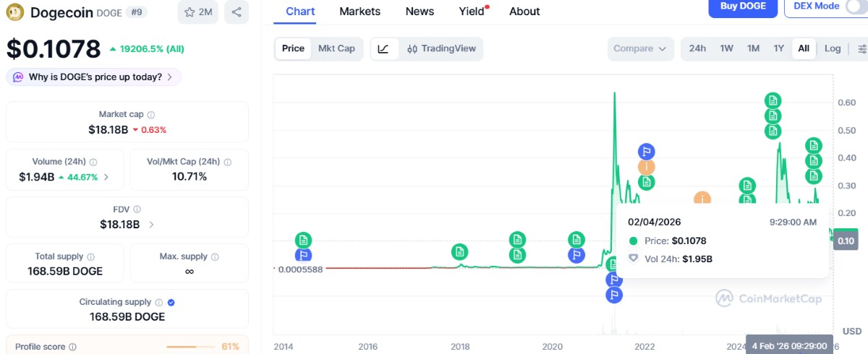Click the topmost green marker near the 0.60 level
Screen dimensions: 868x354
(x=773, y=100)
